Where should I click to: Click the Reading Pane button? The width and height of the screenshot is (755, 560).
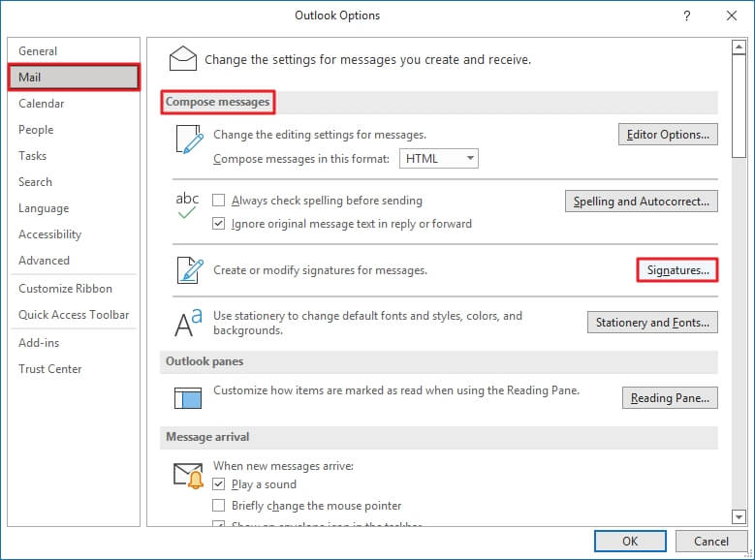(670, 398)
